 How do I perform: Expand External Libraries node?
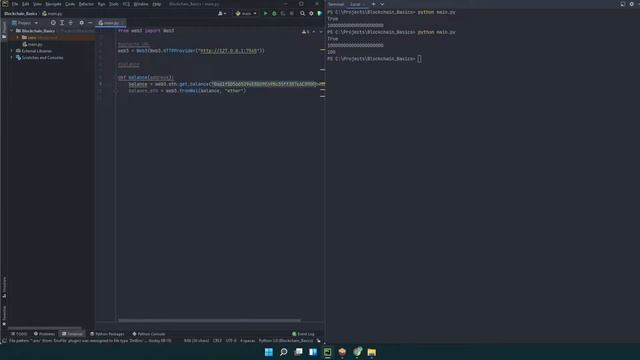pyautogui.click(x=12, y=51)
